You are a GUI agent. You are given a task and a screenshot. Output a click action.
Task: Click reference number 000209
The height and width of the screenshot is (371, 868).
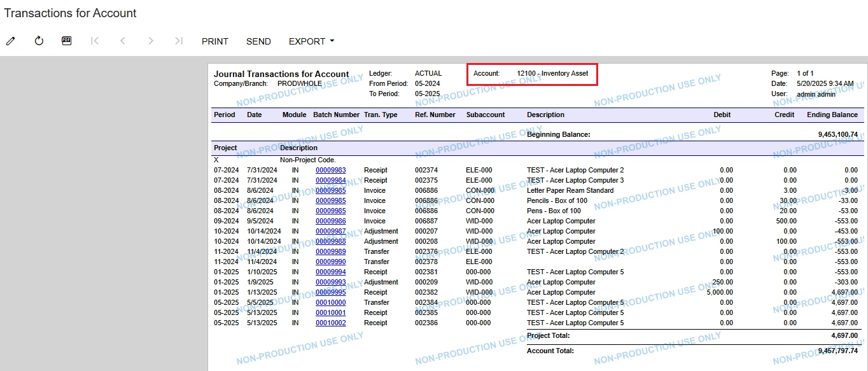click(426, 282)
